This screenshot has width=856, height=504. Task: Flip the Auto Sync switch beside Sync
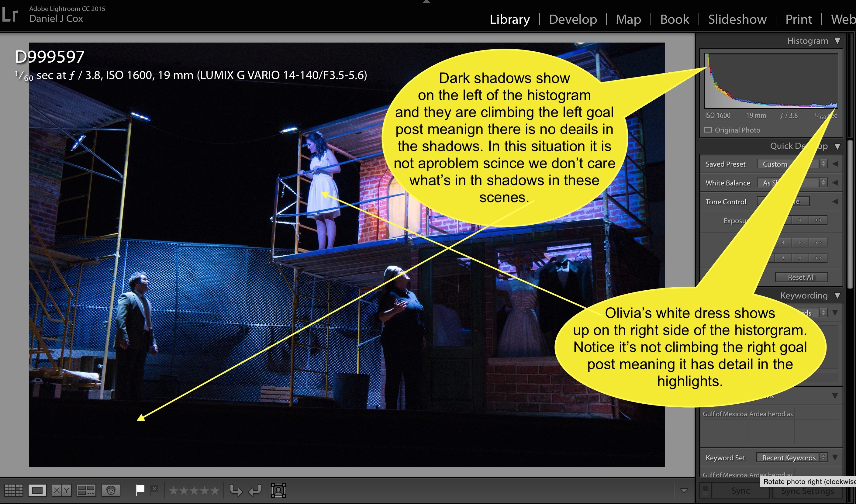706,490
